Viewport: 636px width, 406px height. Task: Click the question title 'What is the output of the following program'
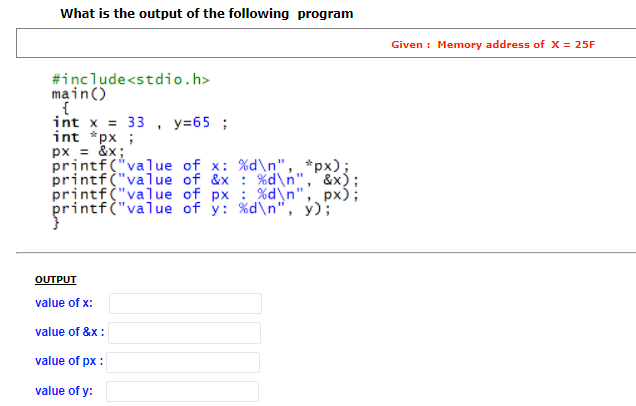[x=207, y=14]
